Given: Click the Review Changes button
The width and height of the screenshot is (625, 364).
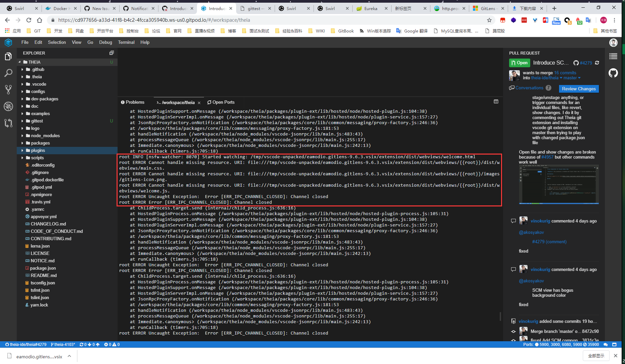Looking at the screenshot, I should click(x=578, y=89).
